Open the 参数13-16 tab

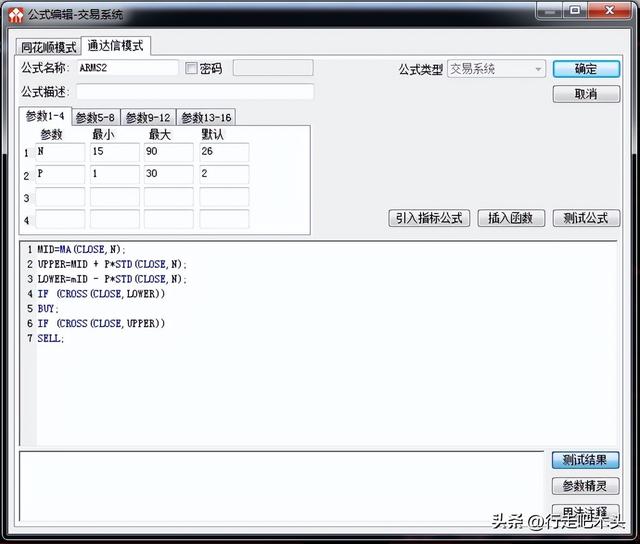(x=206, y=118)
